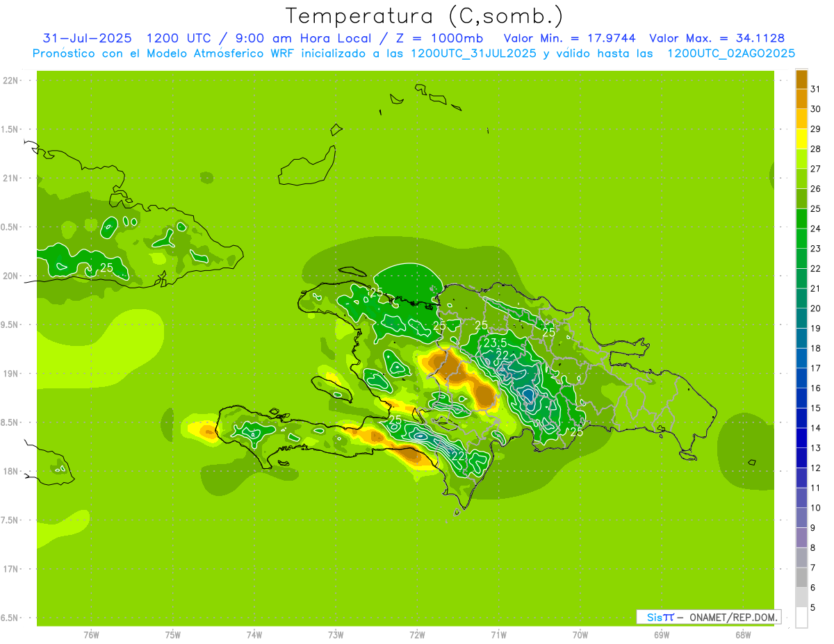834x644 pixels.
Task: Click the legend scale number '5'
Action: (x=813, y=608)
